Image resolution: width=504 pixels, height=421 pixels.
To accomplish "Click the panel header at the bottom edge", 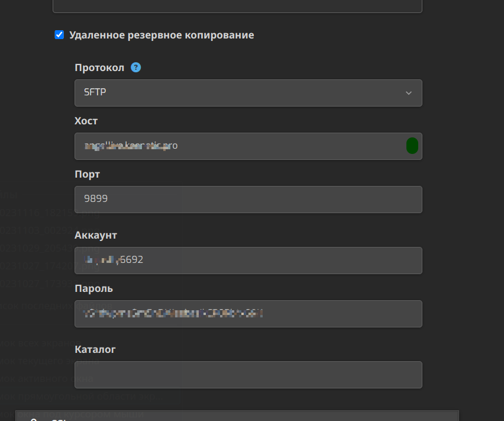I will click(237, 416).
